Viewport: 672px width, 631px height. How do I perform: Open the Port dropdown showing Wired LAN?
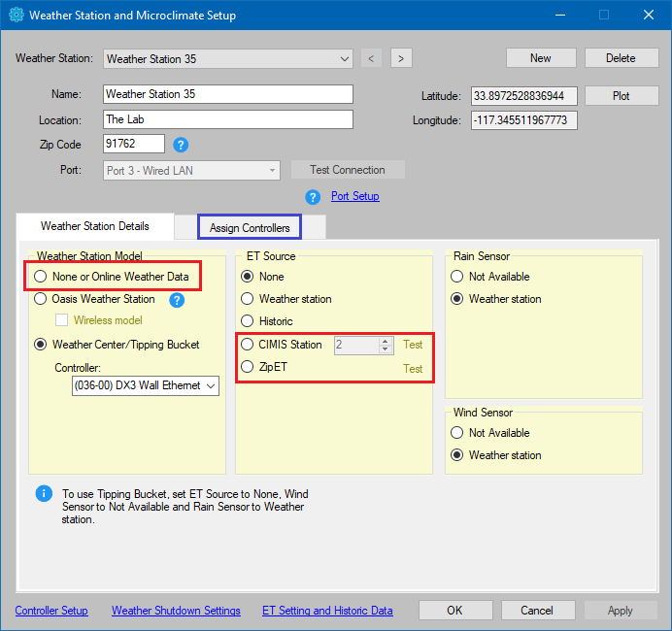(191, 171)
